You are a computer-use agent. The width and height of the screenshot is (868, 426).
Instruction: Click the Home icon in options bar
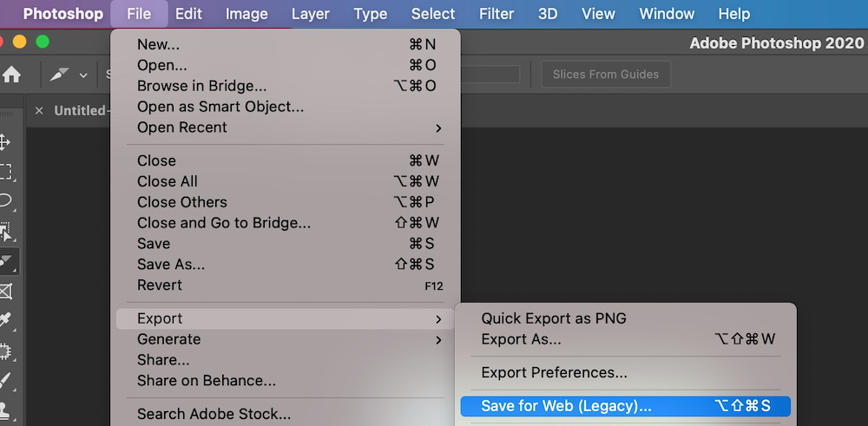pos(11,75)
